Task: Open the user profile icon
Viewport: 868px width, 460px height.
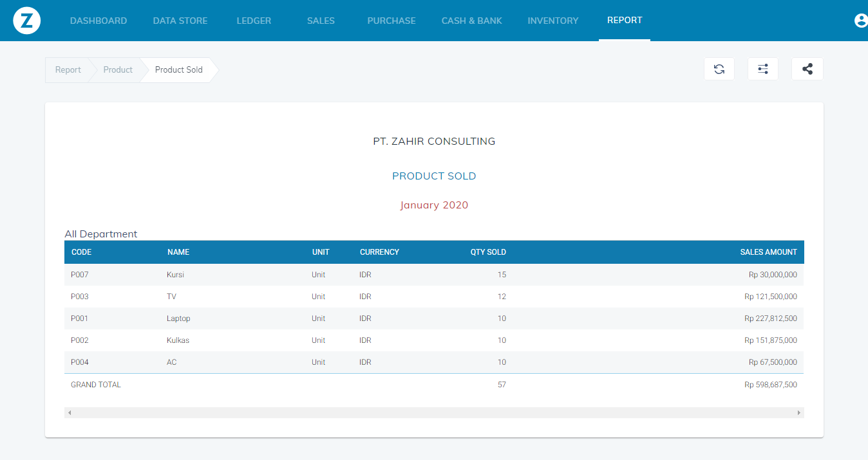Action: (860, 21)
